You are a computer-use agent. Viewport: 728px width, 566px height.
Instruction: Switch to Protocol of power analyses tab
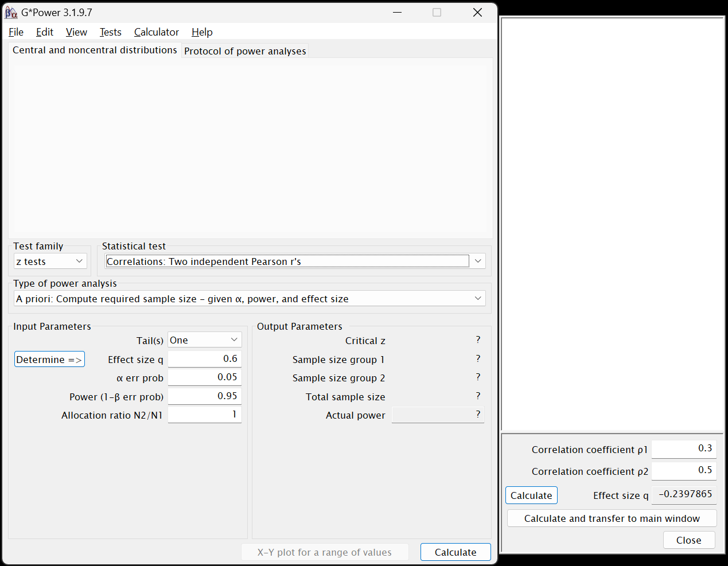click(245, 51)
